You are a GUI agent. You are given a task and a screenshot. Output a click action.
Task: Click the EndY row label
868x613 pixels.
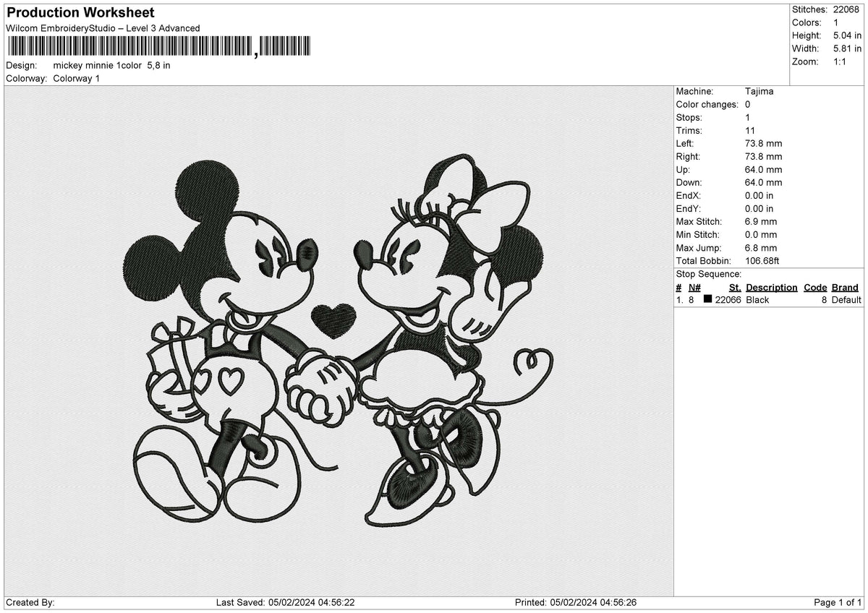(x=689, y=208)
